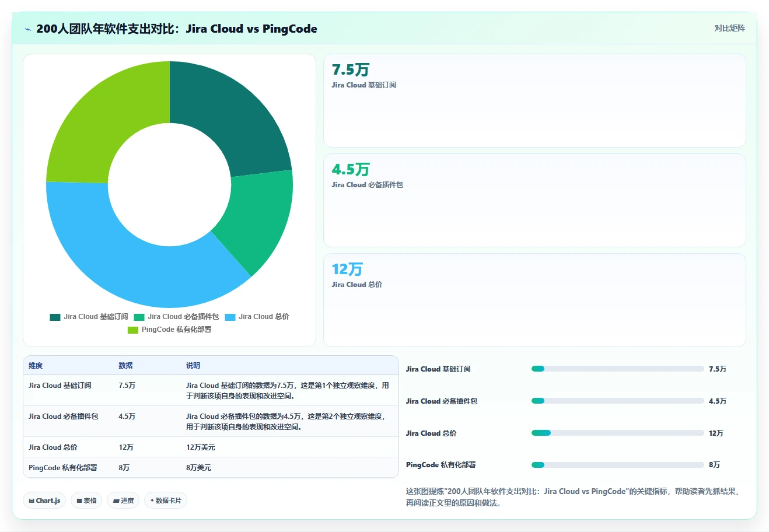Click progress label Jira Cloud 基础订阅
The width and height of the screenshot is (769, 532).
(x=438, y=369)
